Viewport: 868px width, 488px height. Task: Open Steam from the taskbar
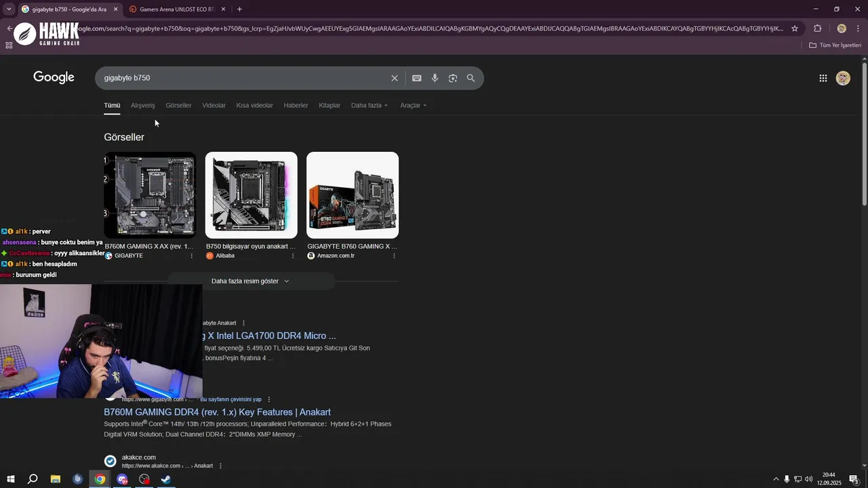(x=166, y=479)
